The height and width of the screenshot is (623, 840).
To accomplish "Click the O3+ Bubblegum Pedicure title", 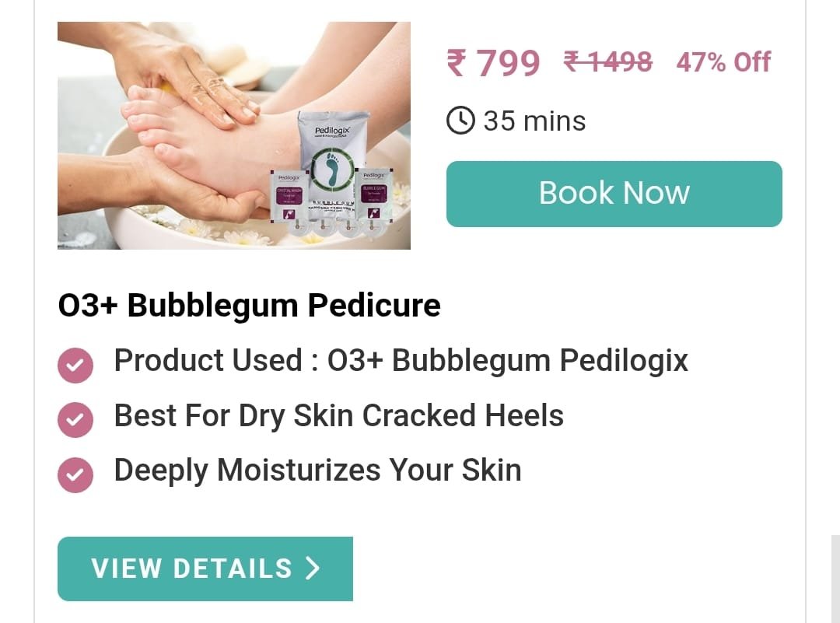I will point(249,306).
